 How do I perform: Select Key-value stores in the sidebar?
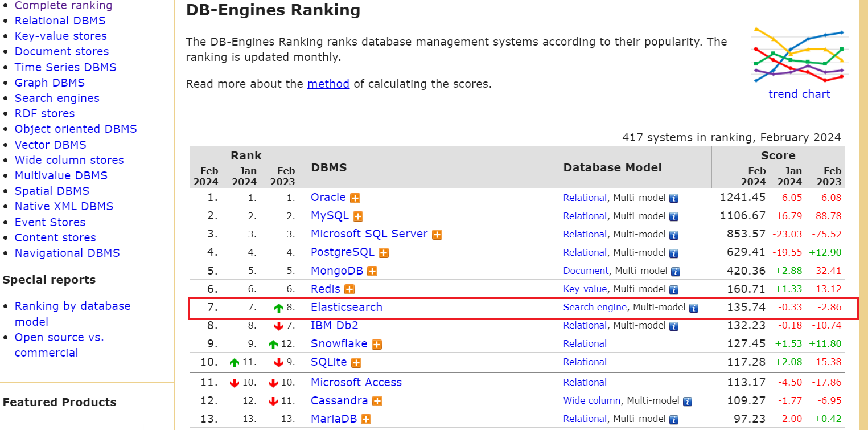point(61,36)
